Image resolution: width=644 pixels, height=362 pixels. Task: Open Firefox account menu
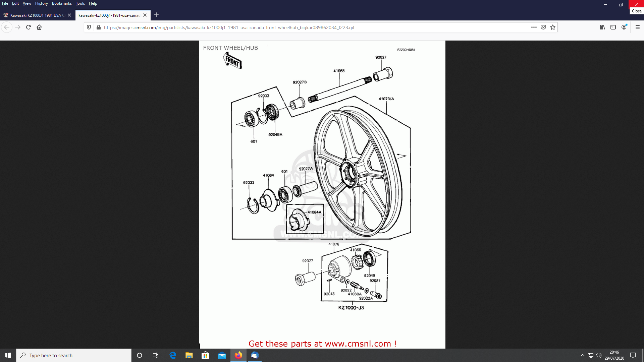click(x=624, y=27)
